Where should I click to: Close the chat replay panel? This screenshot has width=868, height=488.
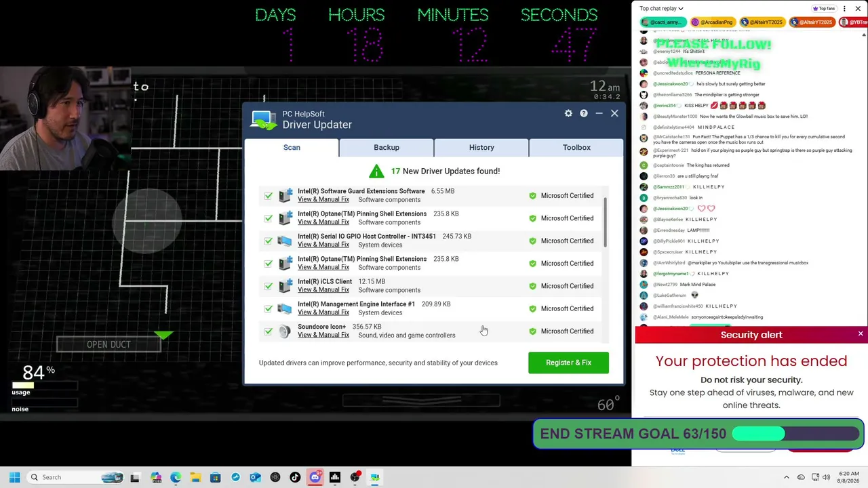click(x=858, y=9)
